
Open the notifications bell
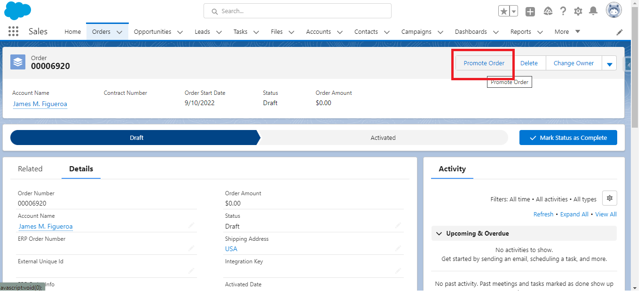pos(593,11)
